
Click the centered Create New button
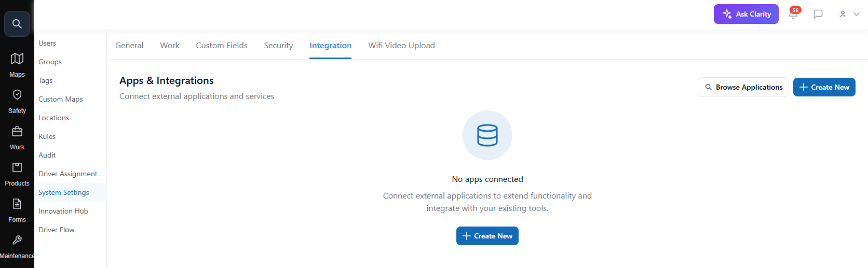click(x=487, y=236)
